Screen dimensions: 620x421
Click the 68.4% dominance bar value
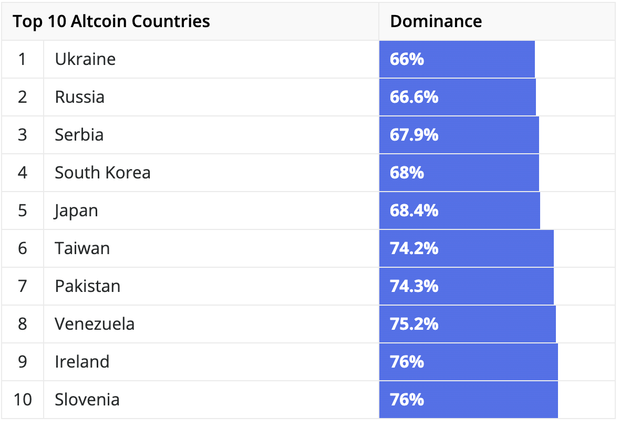pyautogui.click(x=414, y=211)
